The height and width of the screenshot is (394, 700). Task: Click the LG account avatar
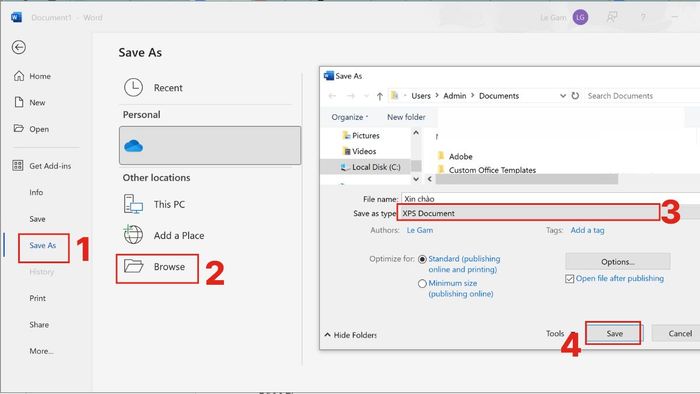click(580, 17)
